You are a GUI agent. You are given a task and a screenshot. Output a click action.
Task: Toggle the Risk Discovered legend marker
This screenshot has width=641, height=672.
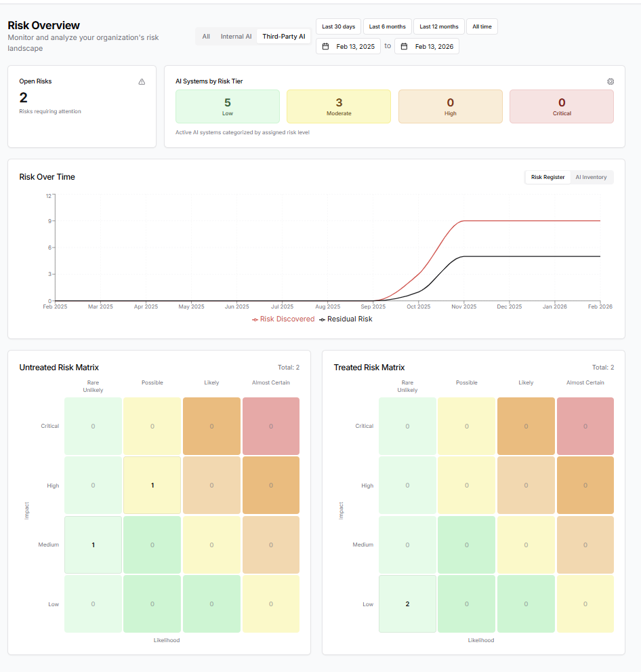coord(255,319)
